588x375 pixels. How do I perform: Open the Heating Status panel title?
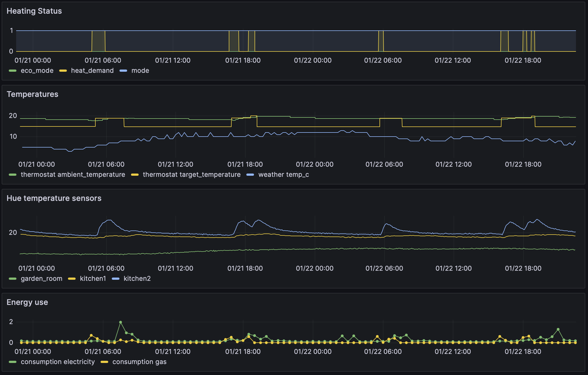[34, 11]
